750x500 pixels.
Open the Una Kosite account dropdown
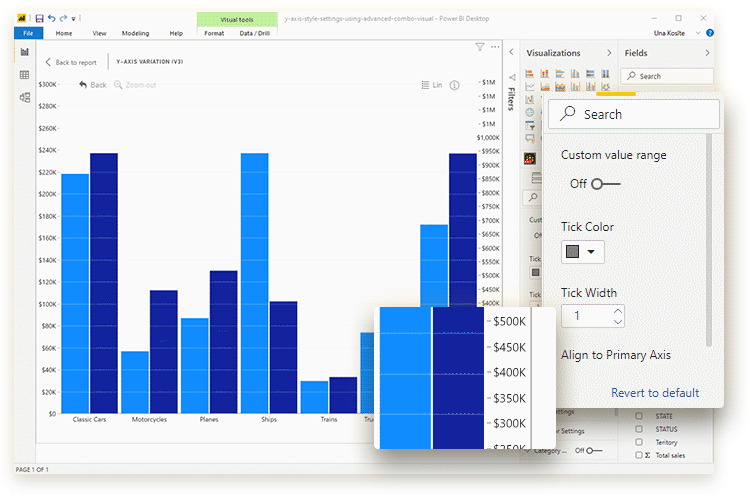click(x=698, y=33)
